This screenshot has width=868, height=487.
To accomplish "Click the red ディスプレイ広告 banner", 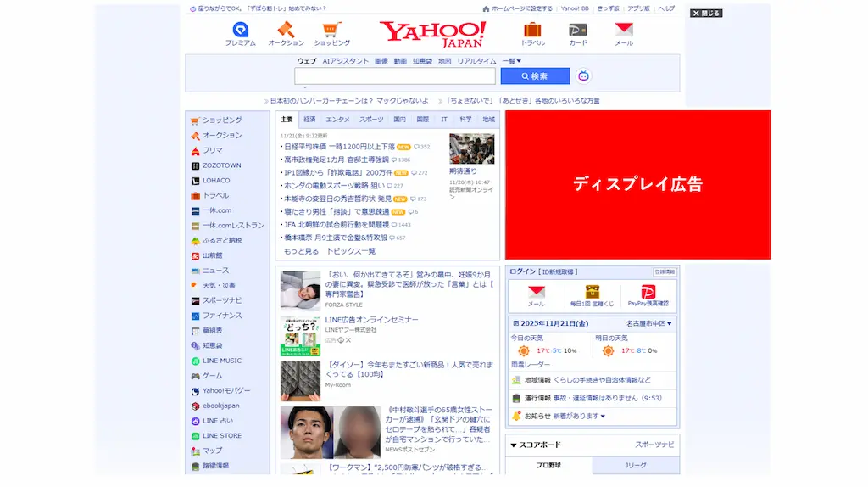I will point(637,185).
